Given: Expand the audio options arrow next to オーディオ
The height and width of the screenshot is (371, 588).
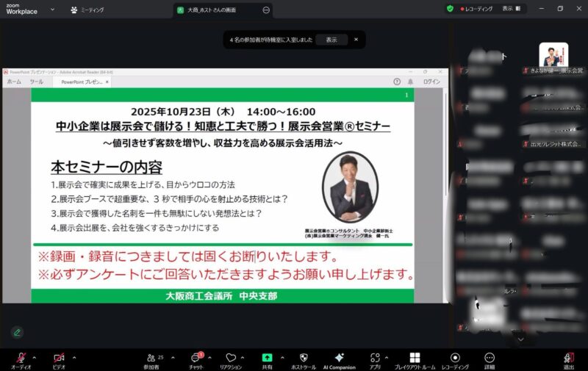Looking at the screenshot, I should tap(35, 357).
